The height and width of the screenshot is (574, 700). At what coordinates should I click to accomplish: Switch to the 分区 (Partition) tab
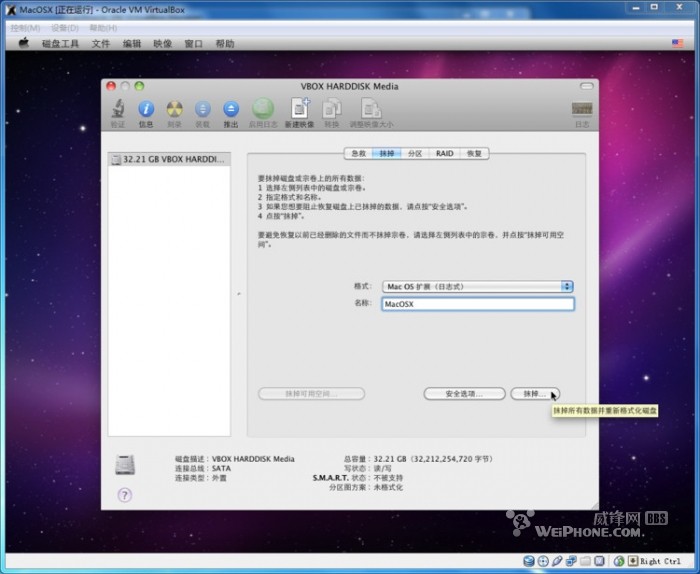(x=415, y=154)
